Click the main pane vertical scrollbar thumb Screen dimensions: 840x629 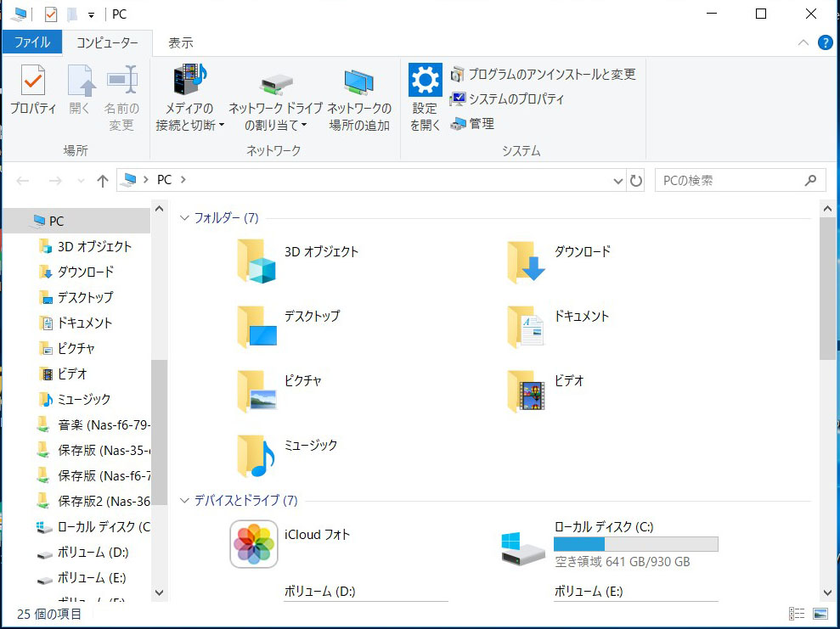(827, 289)
